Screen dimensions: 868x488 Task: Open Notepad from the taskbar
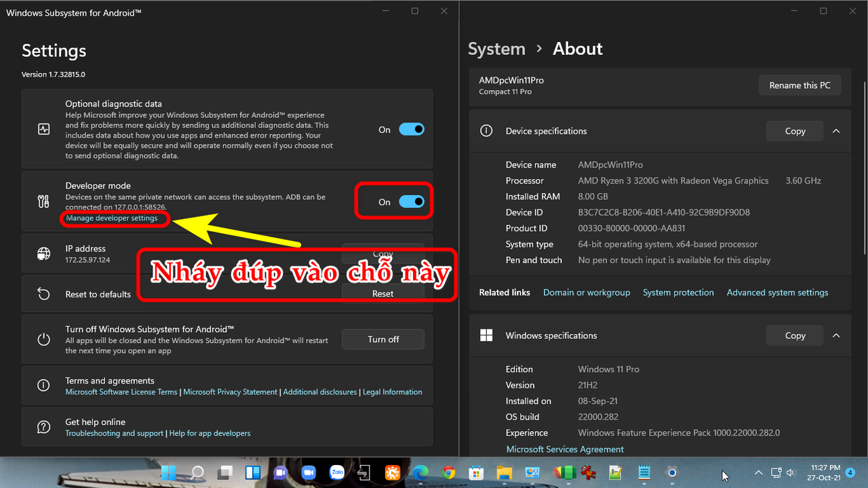tap(644, 472)
